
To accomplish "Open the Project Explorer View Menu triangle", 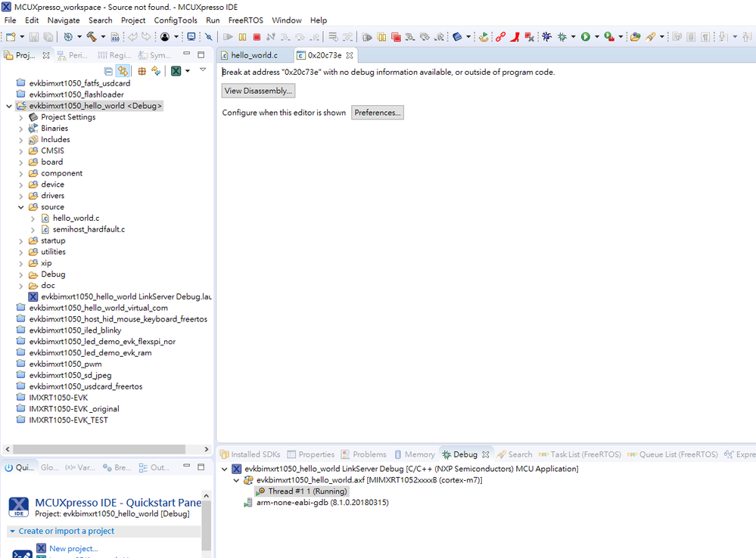I will (x=203, y=70).
